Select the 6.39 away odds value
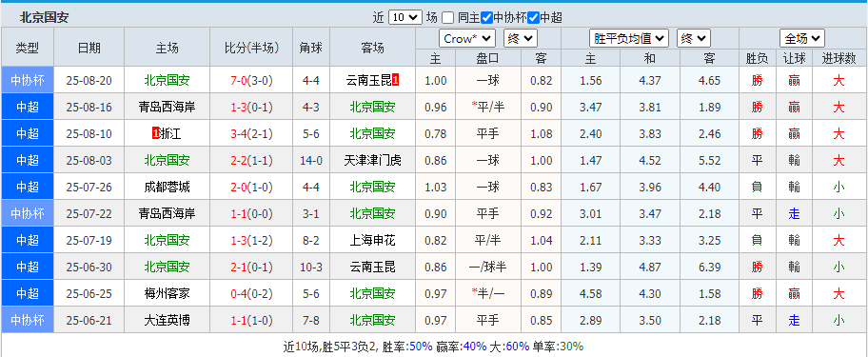This screenshot has height=357, width=868. pyautogui.click(x=709, y=267)
